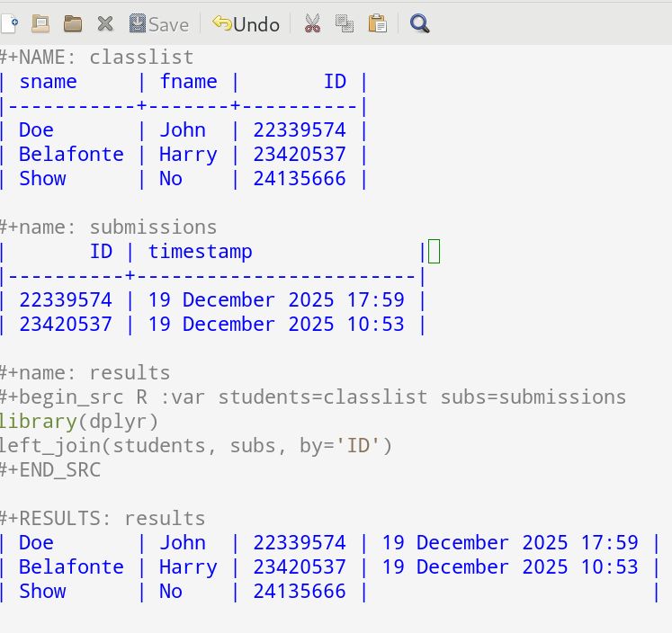
Task: Click the '#+END_SRC' line
Action: click(50, 470)
